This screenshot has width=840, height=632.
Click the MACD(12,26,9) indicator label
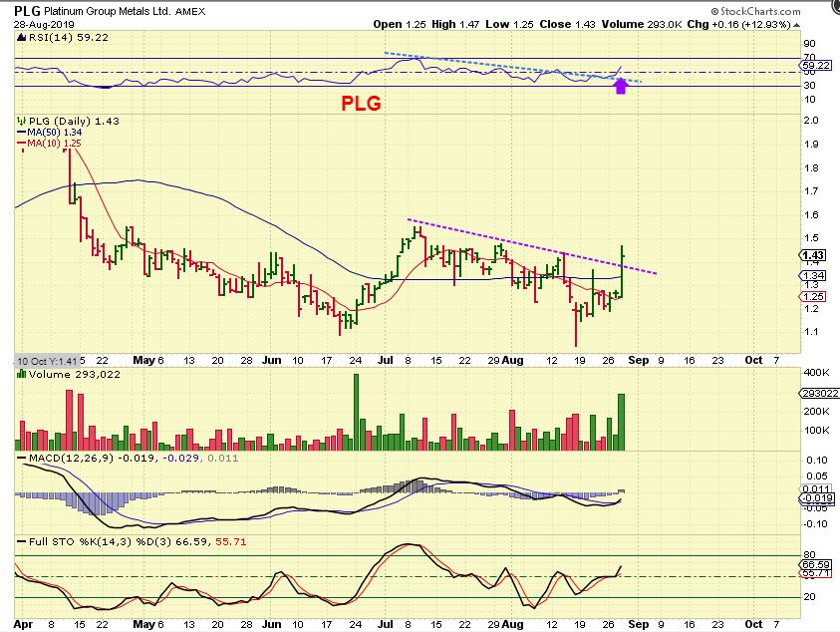pyautogui.click(x=71, y=459)
